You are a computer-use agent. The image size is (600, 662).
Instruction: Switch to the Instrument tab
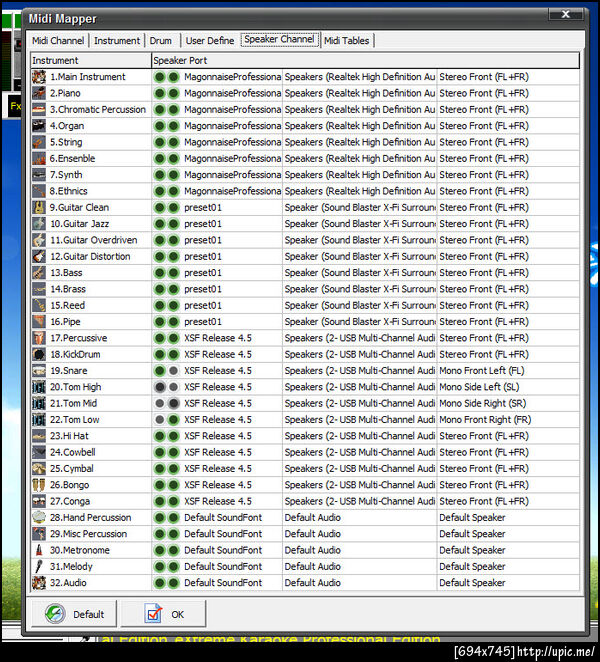coord(117,41)
